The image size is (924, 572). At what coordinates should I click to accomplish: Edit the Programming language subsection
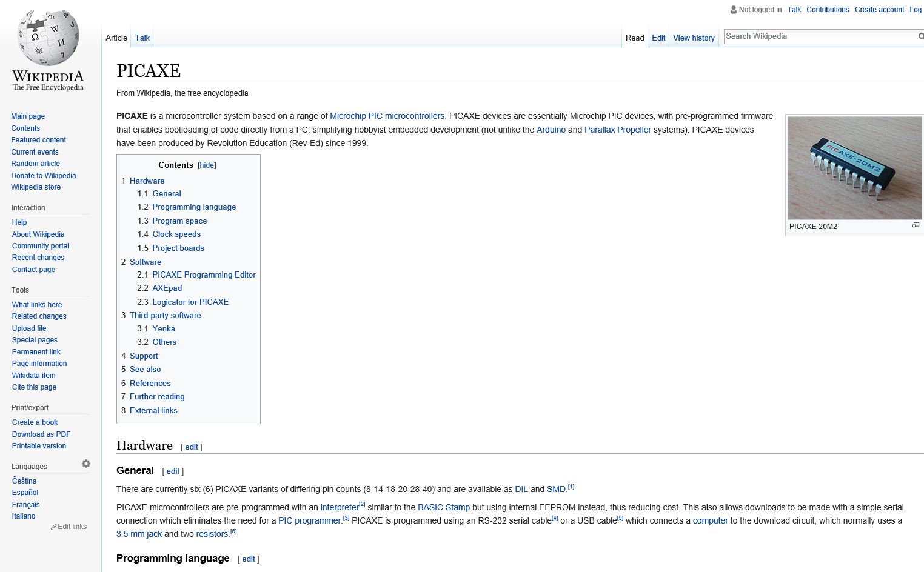click(249, 559)
